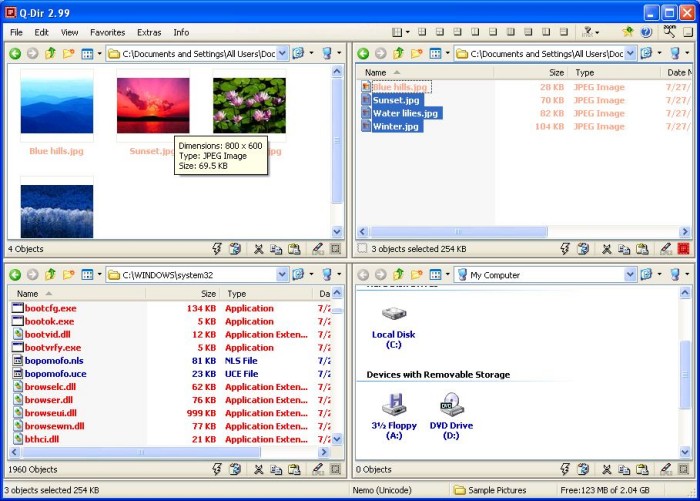
Task: Toggle the selection-marker square in '4 Objects' status bar
Action: [335, 249]
